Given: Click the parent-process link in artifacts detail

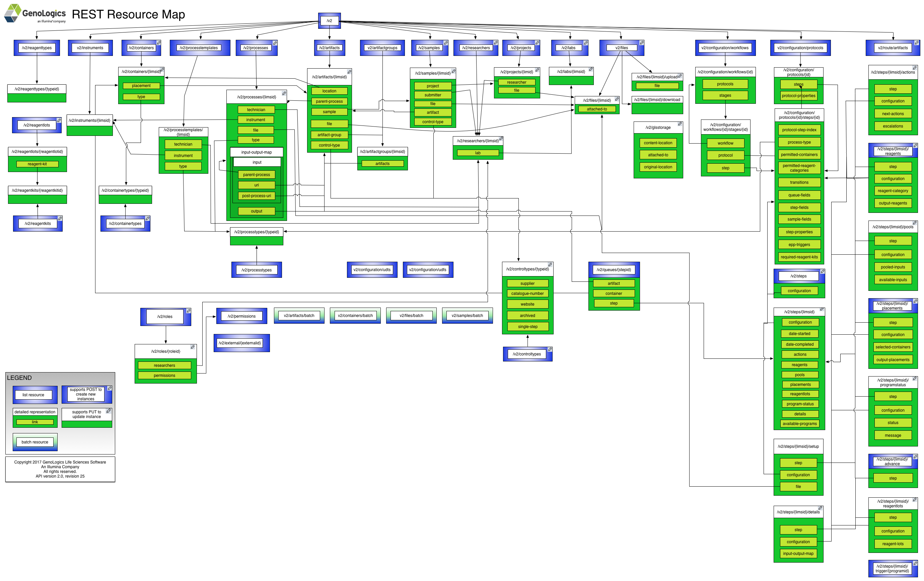Looking at the screenshot, I should 329,102.
